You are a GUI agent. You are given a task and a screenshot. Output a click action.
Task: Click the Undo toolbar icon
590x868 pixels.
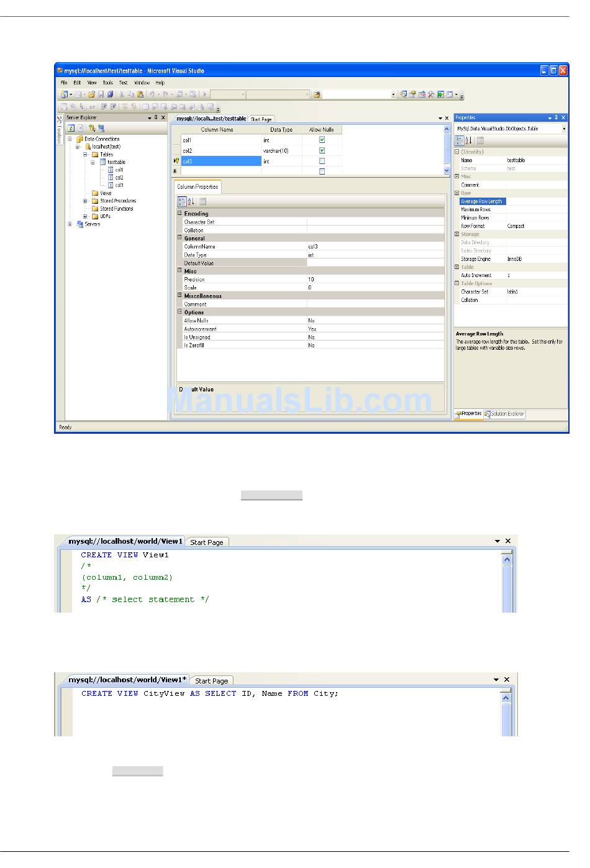pos(152,94)
